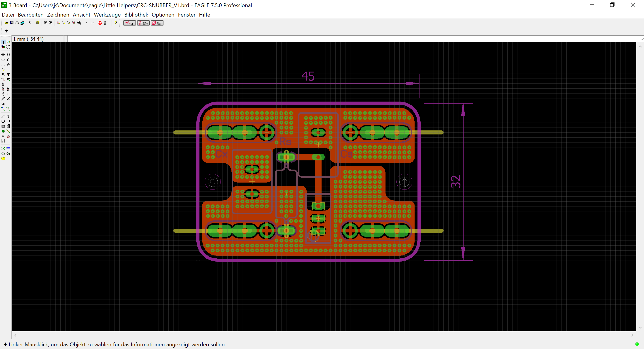The height and width of the screenshot is (349, 644).
Task: Select the Lock tool
Action: point(3,84)
